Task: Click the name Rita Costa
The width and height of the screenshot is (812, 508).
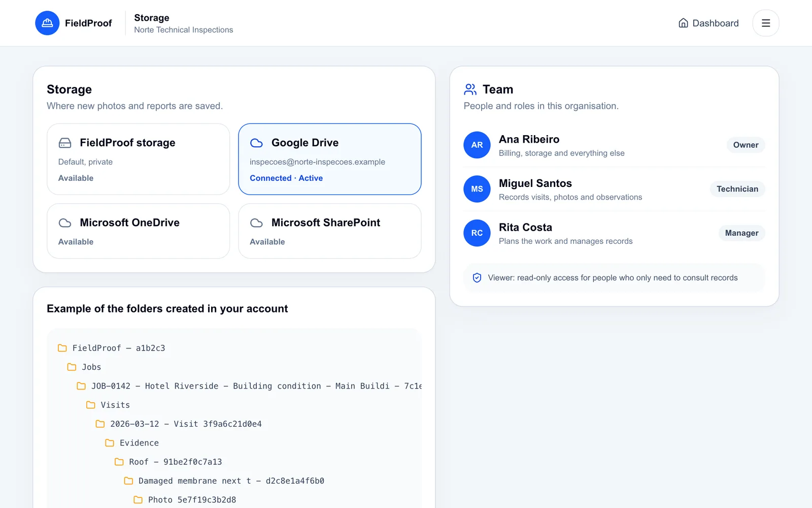Action: [525, 228]
